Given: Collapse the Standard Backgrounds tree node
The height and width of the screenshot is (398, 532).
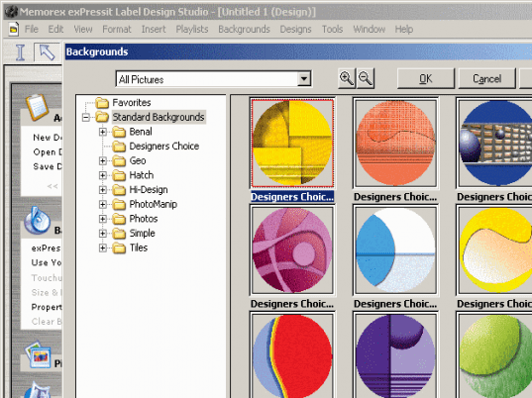Looking at the screenshot, I should 86,117.
